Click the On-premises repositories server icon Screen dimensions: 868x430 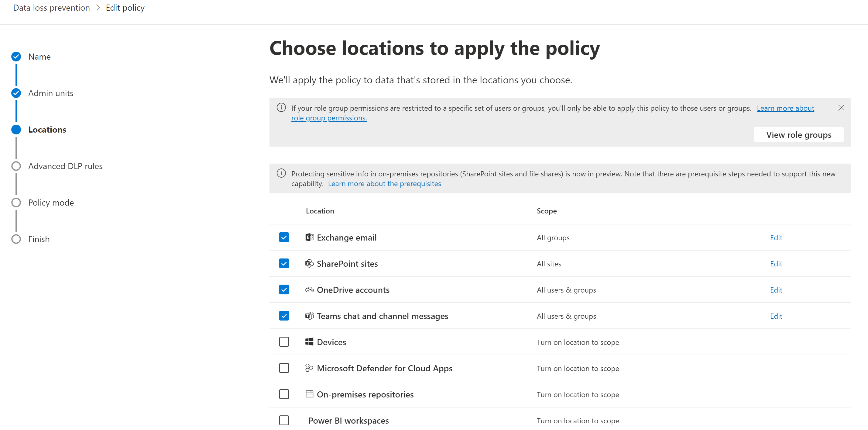tap(309, 394)
